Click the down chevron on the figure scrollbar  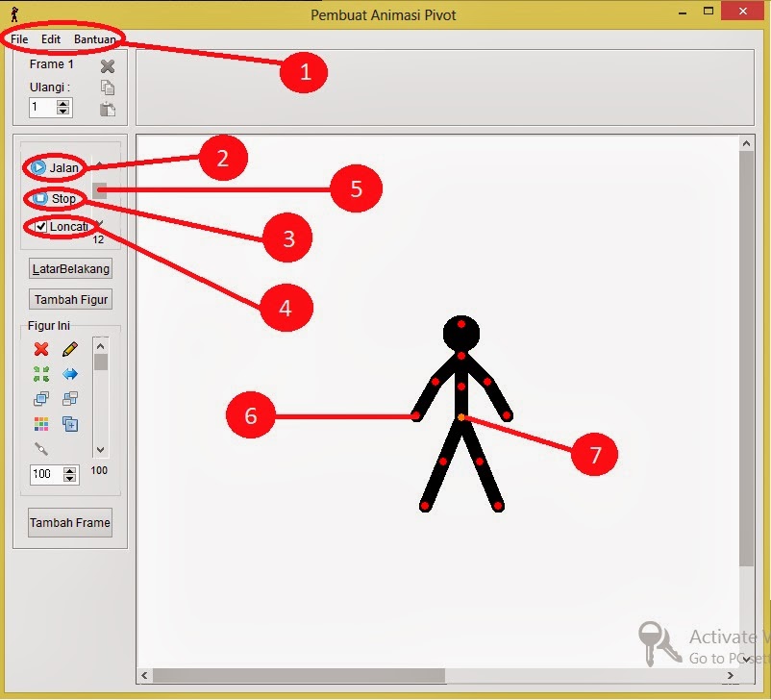click(100, 448)
